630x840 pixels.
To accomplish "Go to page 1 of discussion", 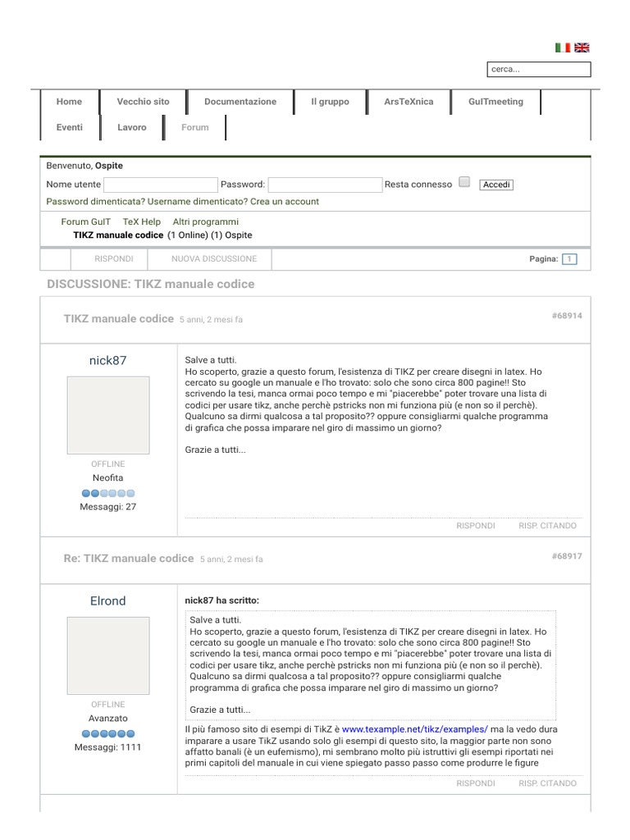I will pos(570,259).
